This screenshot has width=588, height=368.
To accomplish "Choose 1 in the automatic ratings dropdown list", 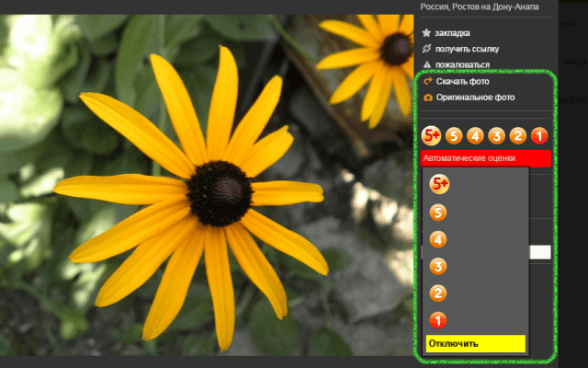I will [x=438, y=320].
